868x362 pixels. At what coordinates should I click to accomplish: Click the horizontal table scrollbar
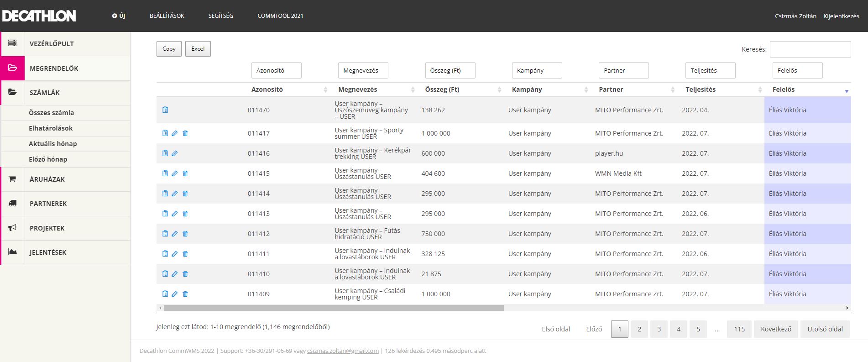(x=334, y=308)
